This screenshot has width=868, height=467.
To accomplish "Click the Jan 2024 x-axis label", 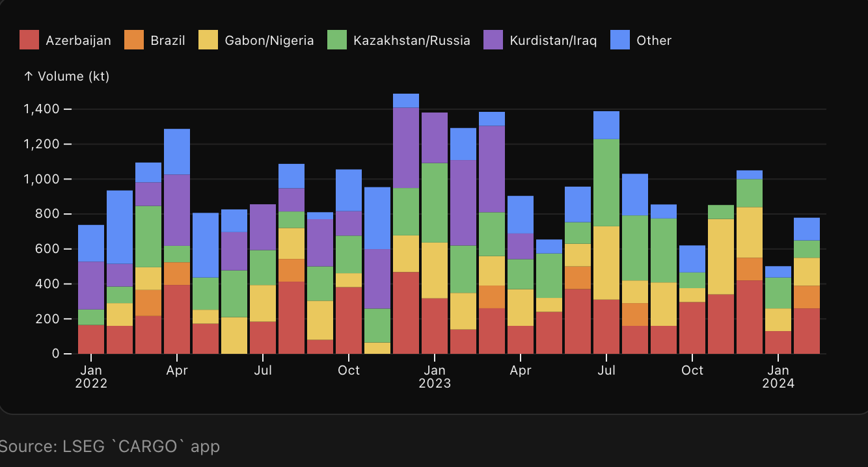I will click(x=778, y=377).
